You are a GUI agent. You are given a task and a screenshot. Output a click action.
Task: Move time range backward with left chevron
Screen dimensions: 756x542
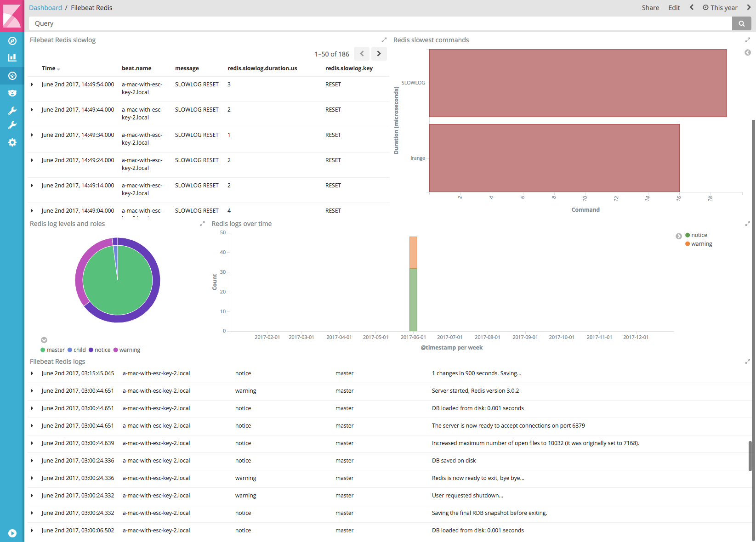pos(692,7)
